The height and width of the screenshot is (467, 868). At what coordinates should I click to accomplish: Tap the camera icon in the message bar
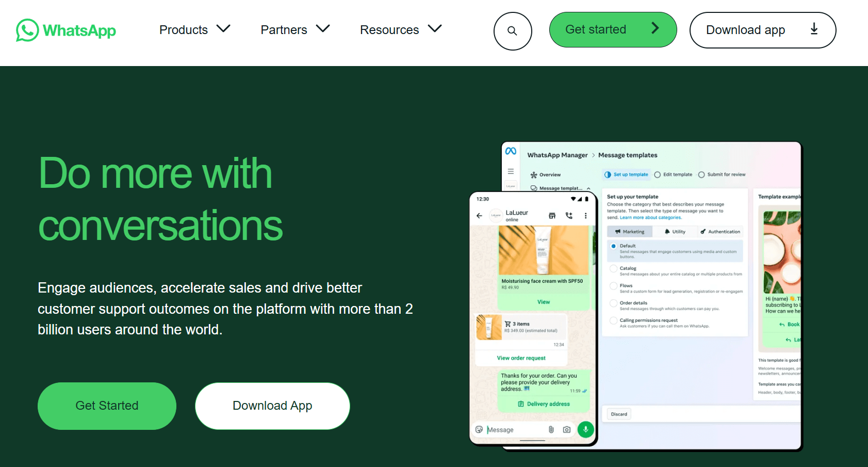coord(567,429)
